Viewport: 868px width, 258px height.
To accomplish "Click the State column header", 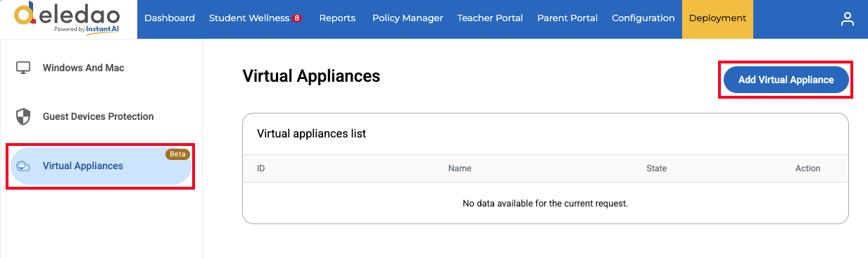I will [x=657, y=168].
